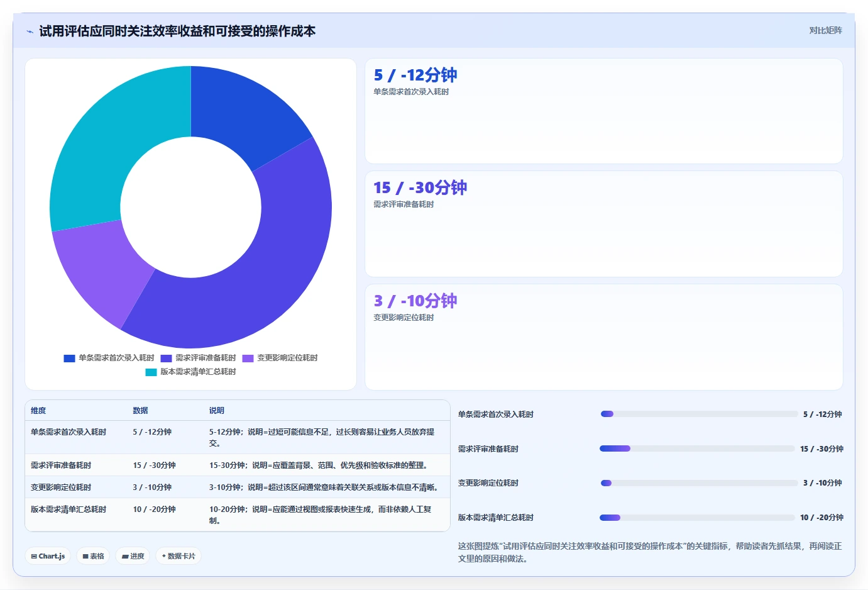Click progress label 变更影响定位耗时
Screen dimensions: 868x590
point(488,483)
